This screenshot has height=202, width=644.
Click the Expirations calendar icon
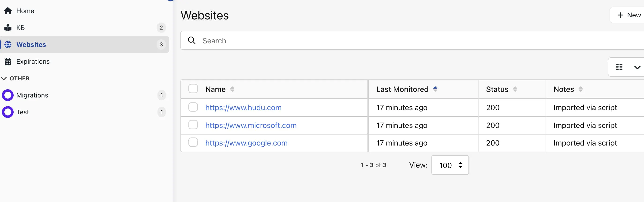pos(8,61)
